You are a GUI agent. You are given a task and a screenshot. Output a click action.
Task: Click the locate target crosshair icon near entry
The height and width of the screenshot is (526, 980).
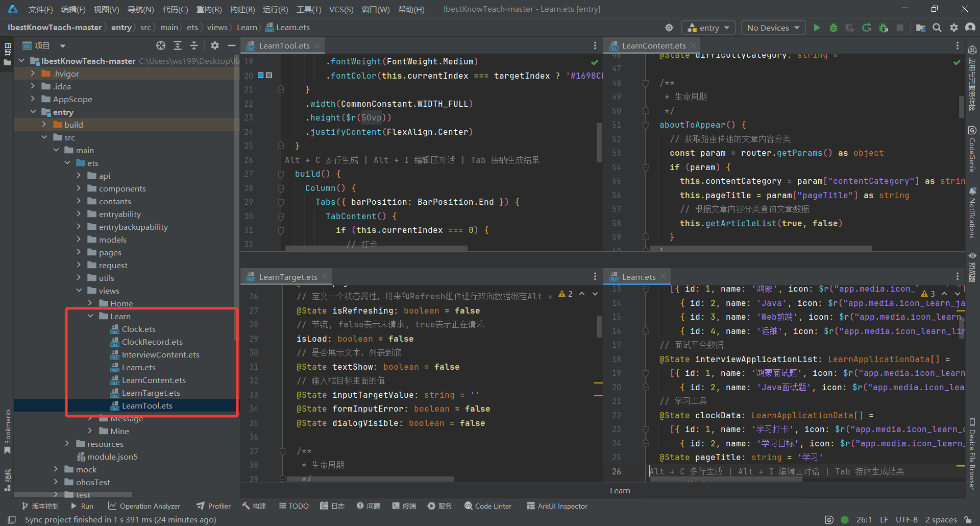pyautogui.click(x=669, y=28)
